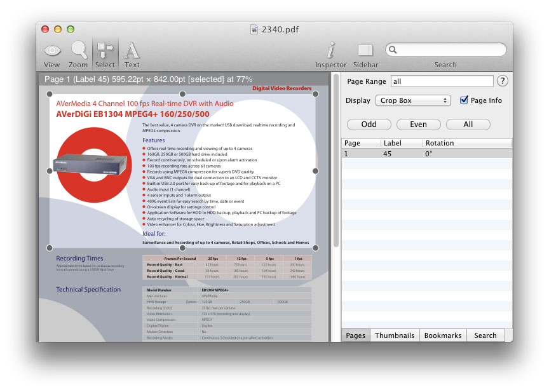Choose the Select tool in toolbar

tap(105, 55)
